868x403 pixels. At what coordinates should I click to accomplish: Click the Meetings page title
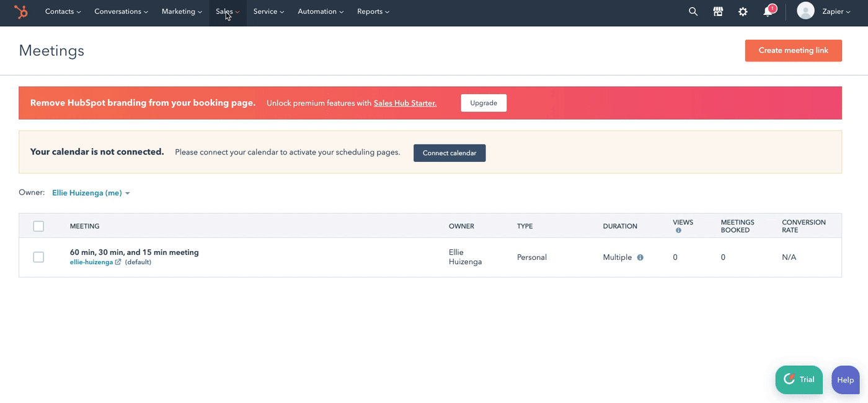click(x=51, y=51)
